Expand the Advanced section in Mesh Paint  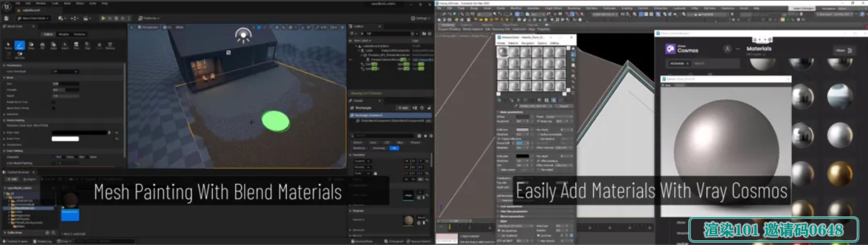[4, 114]
